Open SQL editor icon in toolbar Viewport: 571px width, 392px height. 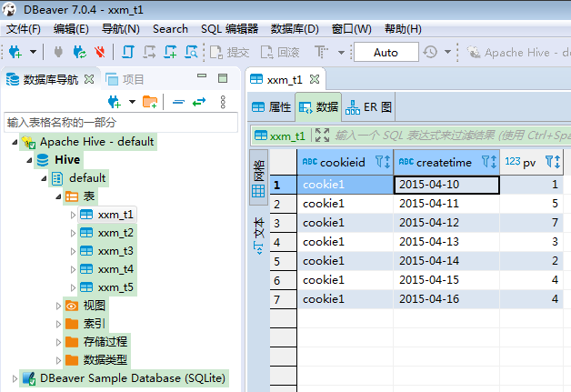[x=128, y=52]
